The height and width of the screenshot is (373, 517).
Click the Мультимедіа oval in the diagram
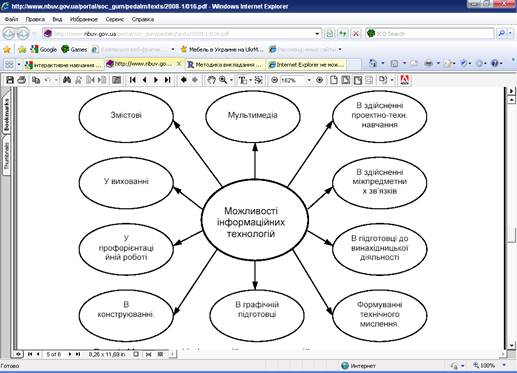[253, 117]
